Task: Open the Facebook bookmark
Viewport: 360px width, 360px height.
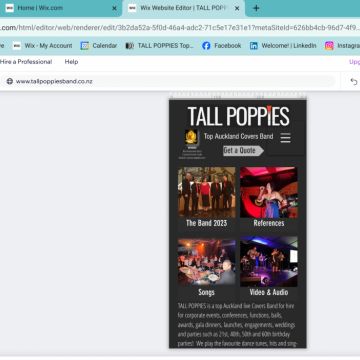Action: tap(222, 46)
